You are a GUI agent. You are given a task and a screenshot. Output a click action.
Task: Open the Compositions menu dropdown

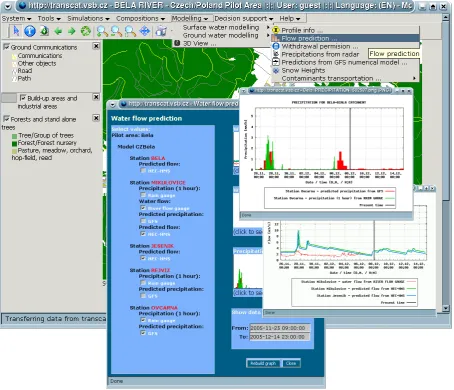[x=140, y=19]
